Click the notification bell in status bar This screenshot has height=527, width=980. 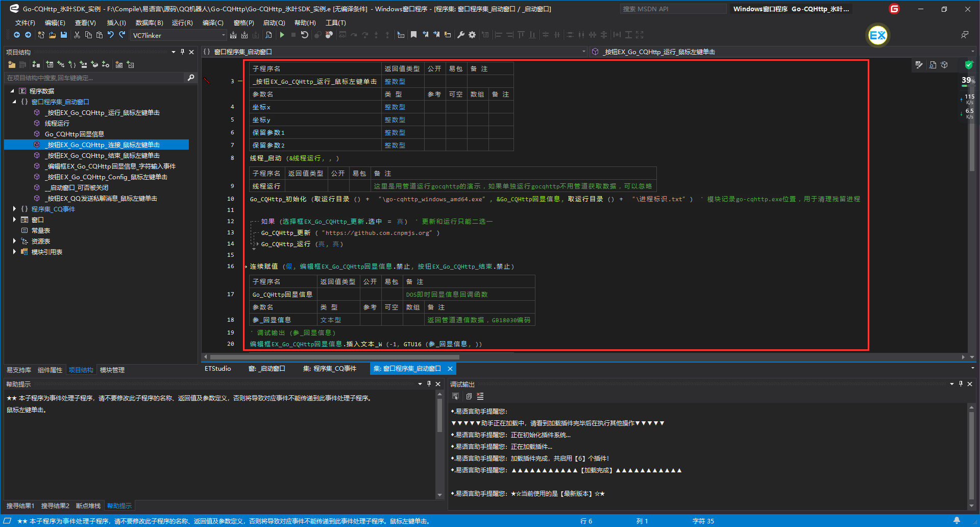click(957, 520)
